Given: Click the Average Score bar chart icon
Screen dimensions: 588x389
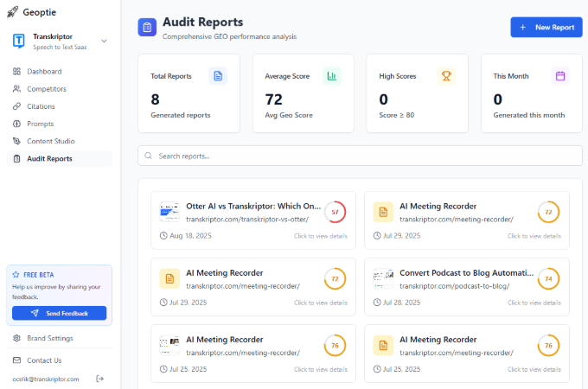Looking at the screenshot, I should coord(332,76).
